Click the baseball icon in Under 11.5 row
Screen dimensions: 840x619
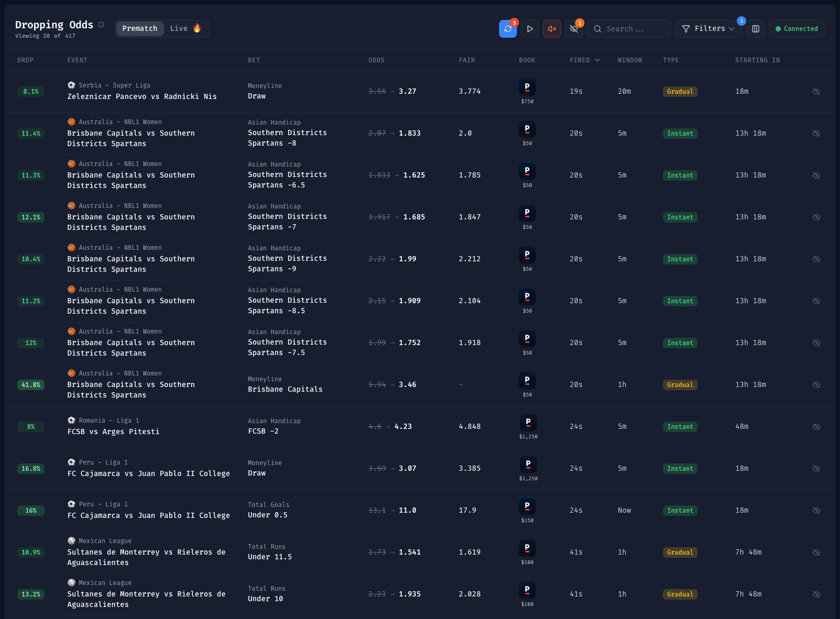(71, 540)
